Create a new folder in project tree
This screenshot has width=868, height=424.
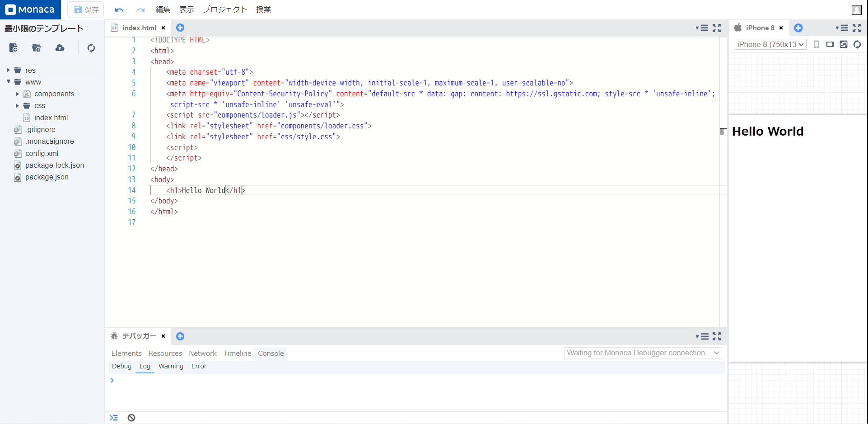pos(37,48)
